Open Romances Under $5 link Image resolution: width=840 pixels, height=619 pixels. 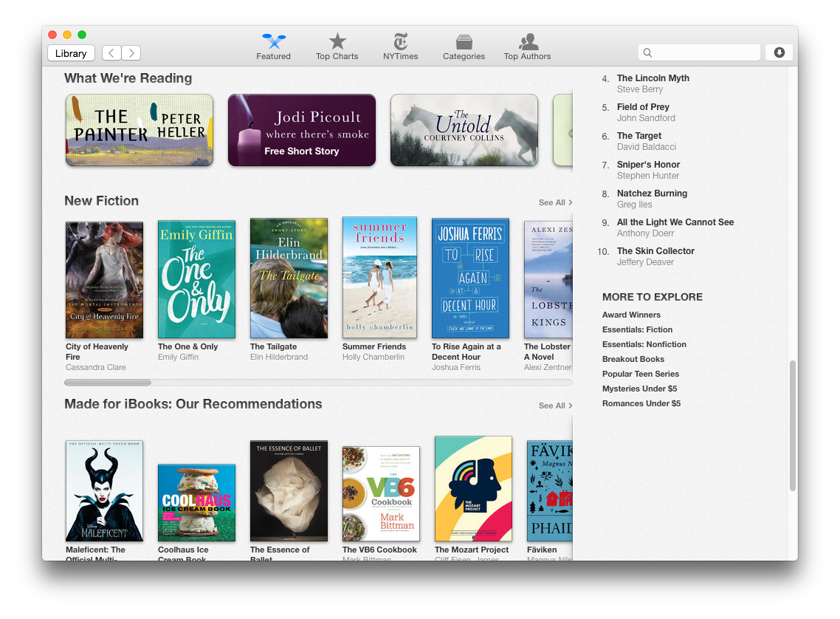[641, 403]
